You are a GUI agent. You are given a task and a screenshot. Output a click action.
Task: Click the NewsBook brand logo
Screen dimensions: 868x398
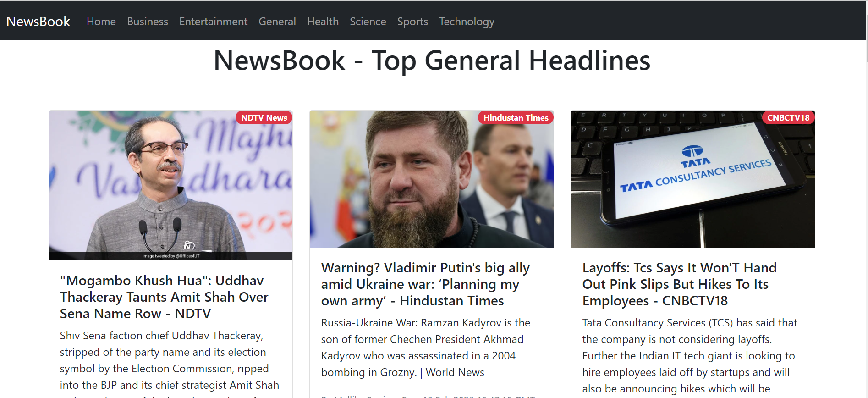[38, 22]
